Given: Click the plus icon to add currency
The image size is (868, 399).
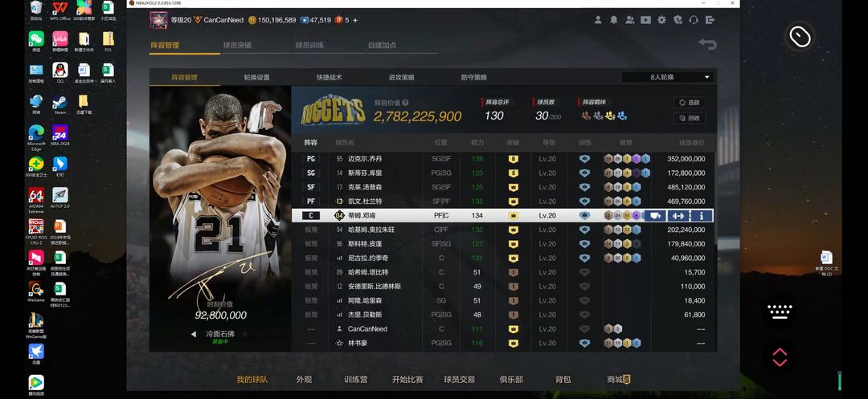Looking at the screenshot, I should pos(355,20).
